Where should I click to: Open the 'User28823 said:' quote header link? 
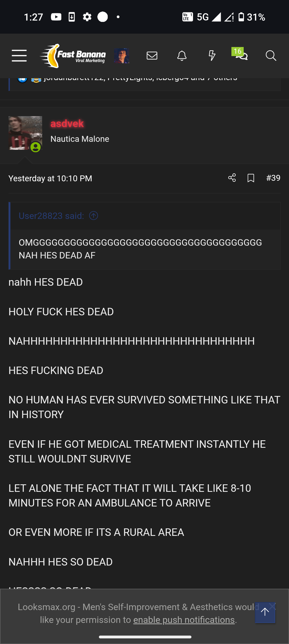pyautogui.click(x=51, y=216)
